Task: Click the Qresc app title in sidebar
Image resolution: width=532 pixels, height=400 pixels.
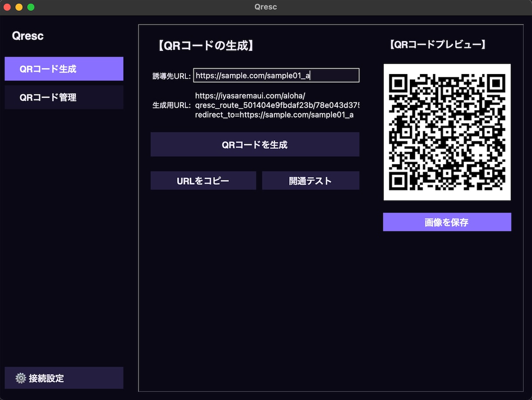Action: [28, 36]
